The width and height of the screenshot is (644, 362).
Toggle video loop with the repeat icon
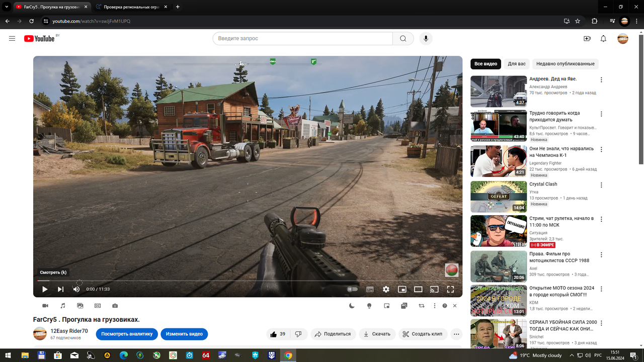pos(422,306)
